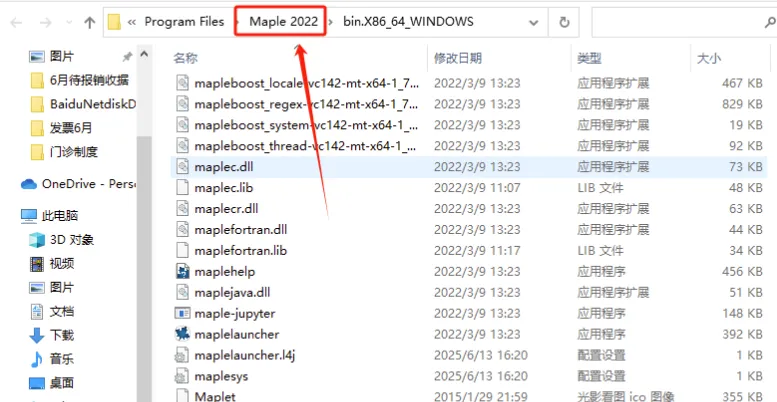Viewport: 777px width, 402px height.
Task: Click the Program Files breadcrumb segment
Action: click(184, 22)
